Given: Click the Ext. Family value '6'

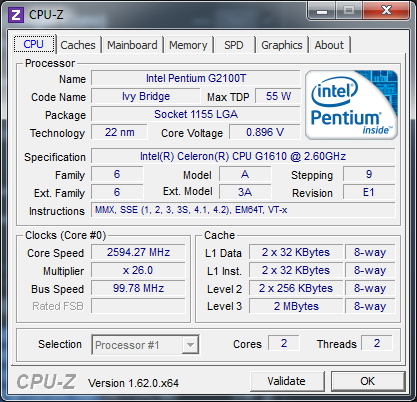Looking at the screenshot, I should 117,192.
